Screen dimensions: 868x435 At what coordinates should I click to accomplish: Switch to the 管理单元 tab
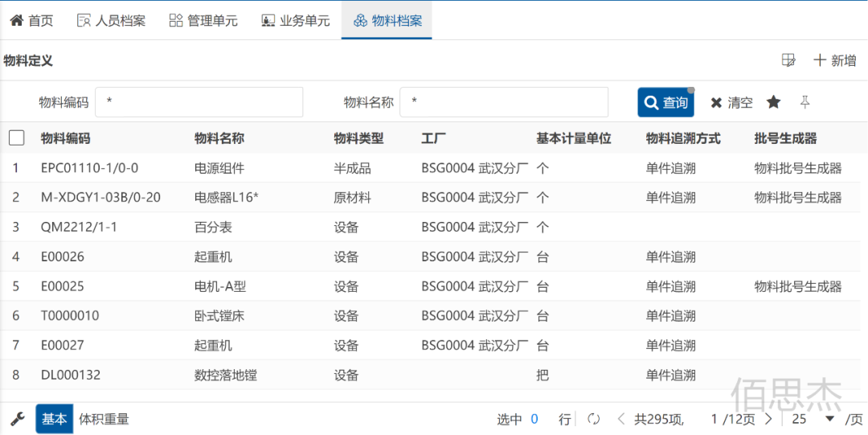[203, 20]
